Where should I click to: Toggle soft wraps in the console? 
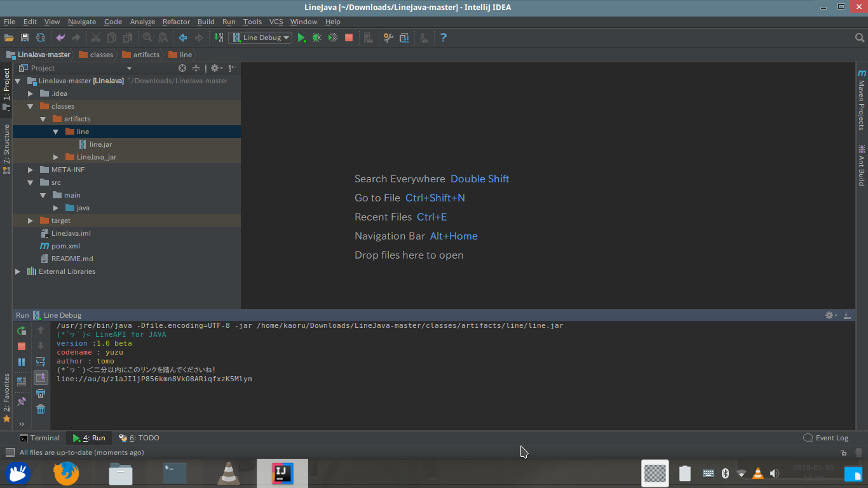pos(41,362)
